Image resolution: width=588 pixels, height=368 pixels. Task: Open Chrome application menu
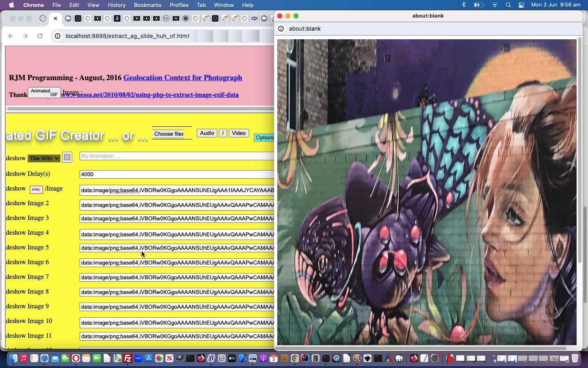(x=33, y=5)
